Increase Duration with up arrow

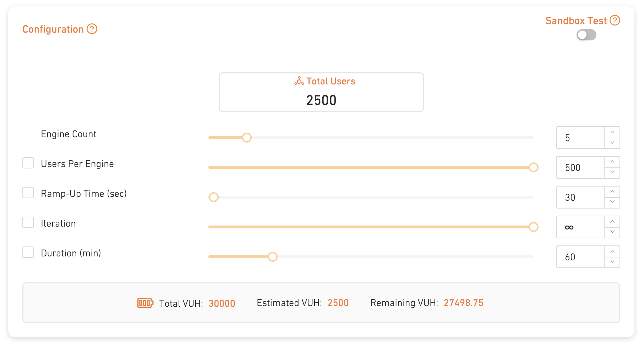[612, 251]
